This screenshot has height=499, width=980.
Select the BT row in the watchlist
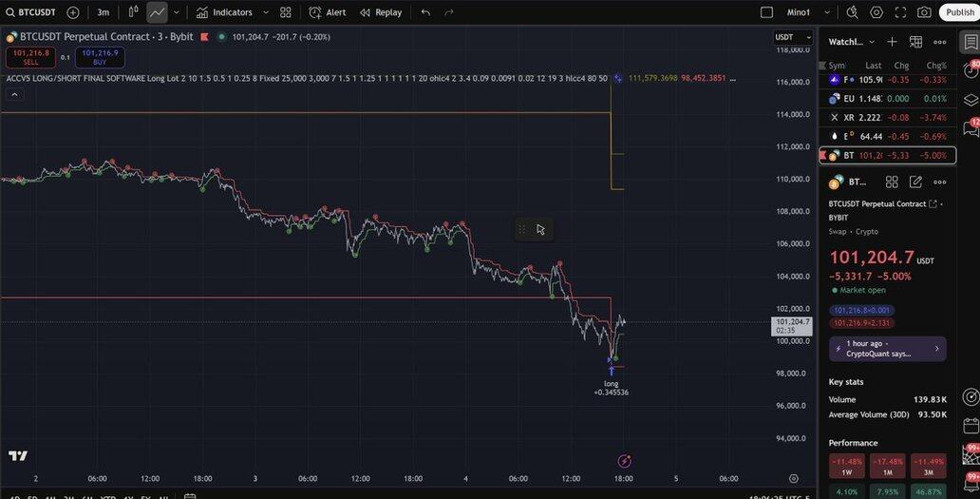[x=887, y=155]
